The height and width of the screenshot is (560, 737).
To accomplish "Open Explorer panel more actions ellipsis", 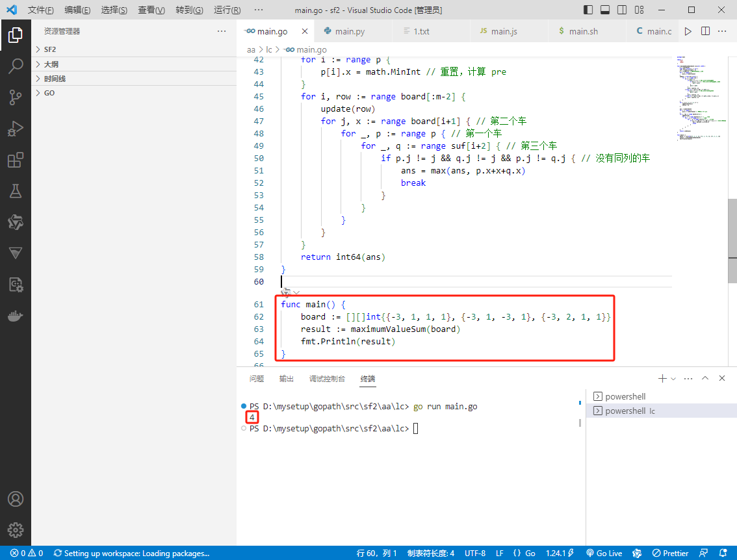I will coord(222,31).
